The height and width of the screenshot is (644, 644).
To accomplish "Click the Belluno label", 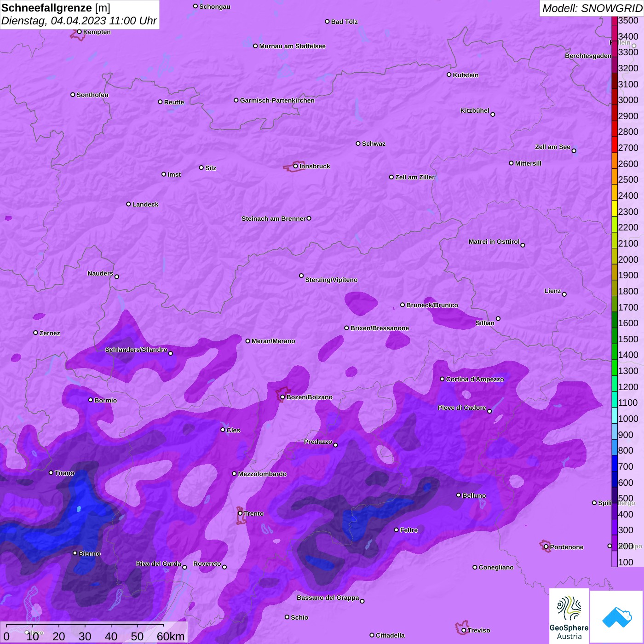I will [474, 495].
